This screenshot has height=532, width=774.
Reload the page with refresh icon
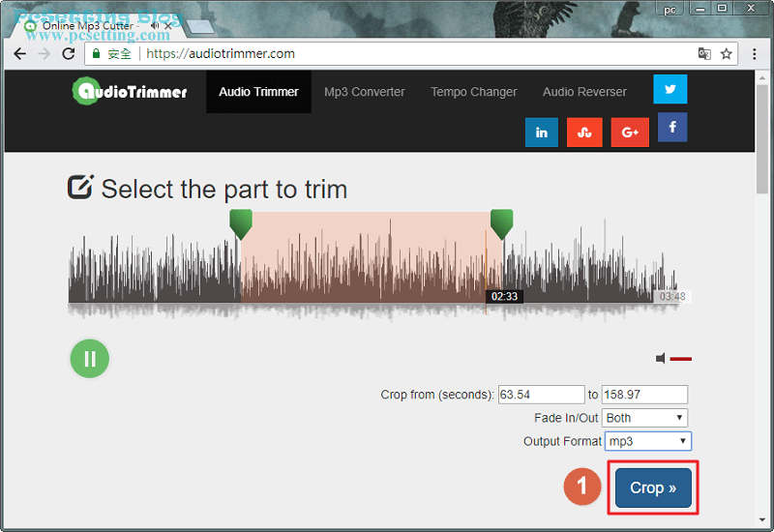pyautogui.click(x=69, y=53)
